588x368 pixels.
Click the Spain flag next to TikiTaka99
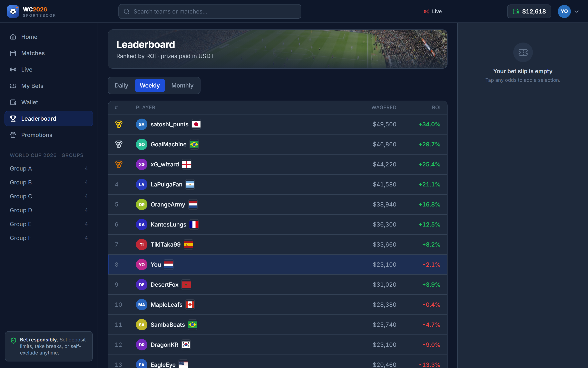(x=188, y=245)
